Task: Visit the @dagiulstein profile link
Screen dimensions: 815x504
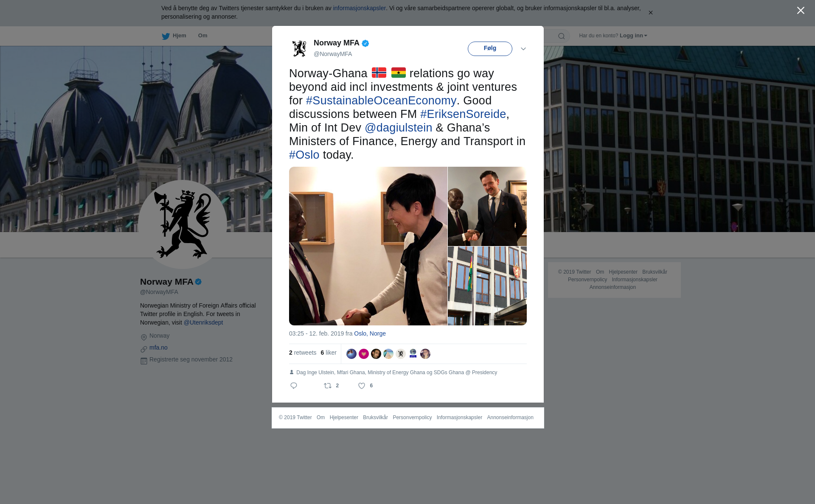Action: coord(399,128)
